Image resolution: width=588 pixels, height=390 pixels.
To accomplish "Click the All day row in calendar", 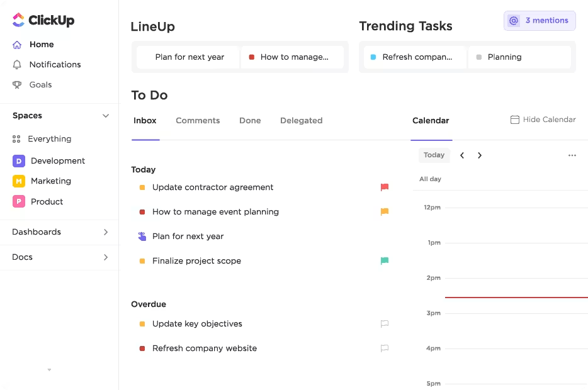I will click(x=500, y=179).
